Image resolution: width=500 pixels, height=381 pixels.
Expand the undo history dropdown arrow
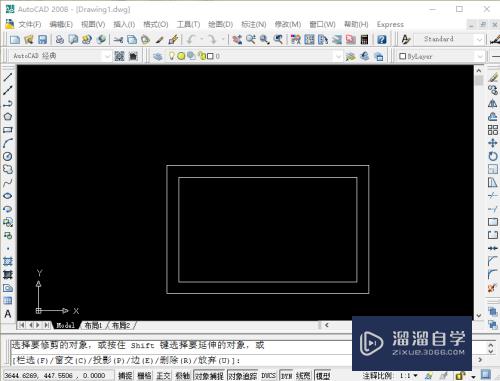click(202, 40)
